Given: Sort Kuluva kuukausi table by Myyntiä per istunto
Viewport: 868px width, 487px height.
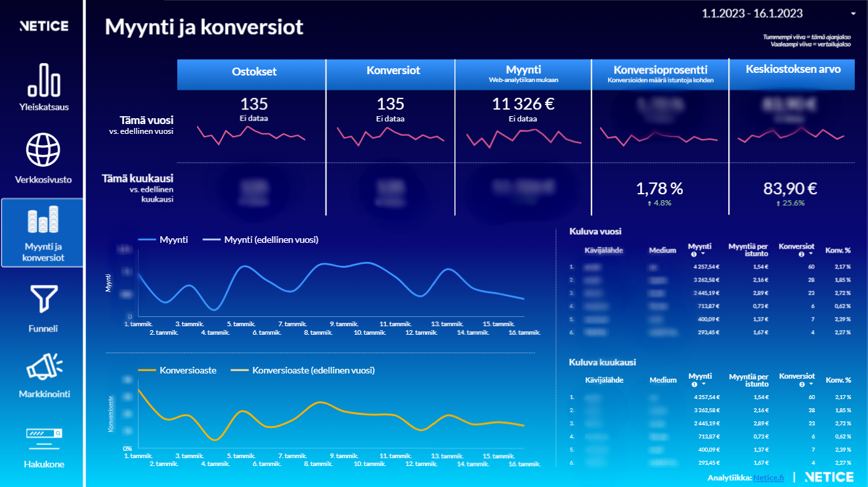Looking at the screenshot, I should tap(749, 380).
